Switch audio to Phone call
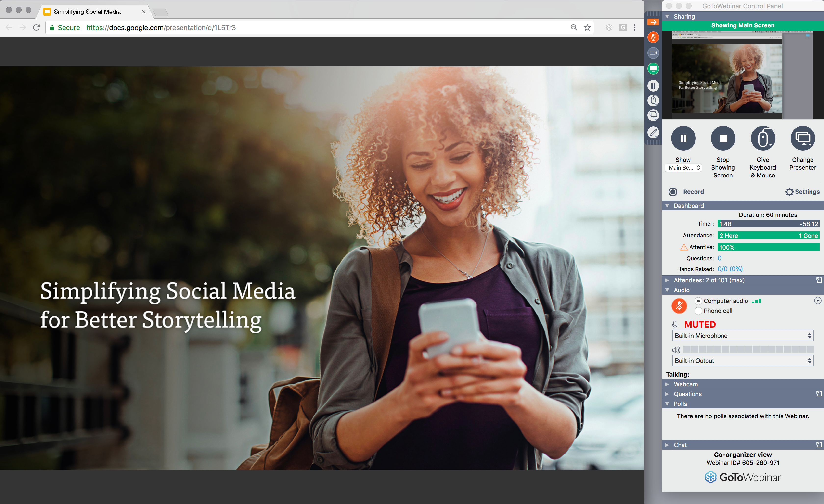Viewport: 824px width, 504px height. (699, 311)
